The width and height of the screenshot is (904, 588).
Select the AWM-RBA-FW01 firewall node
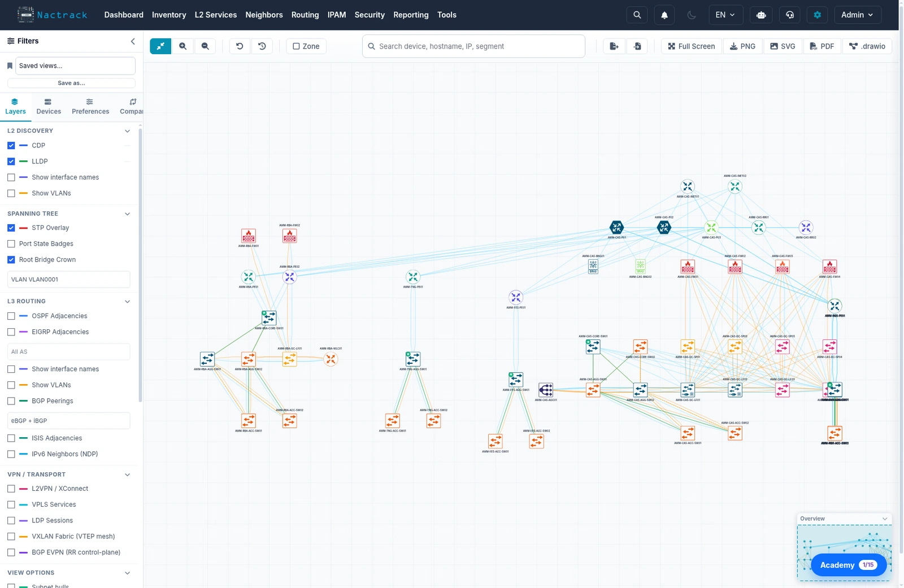pyautogui.click(x=248, y=236)
